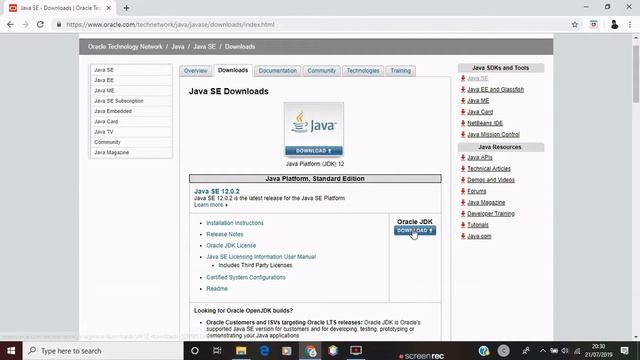
Task: Open the Release Notes link
Action: [224, 234]
